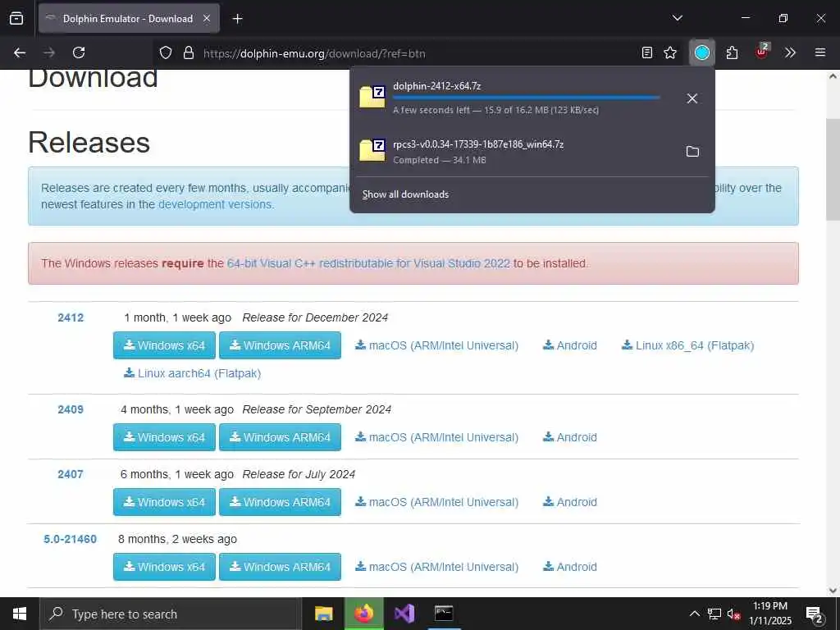Open the Firefox View tab manager icon
The height and width of the screenshot is (630, 840).
coord(16,18)
